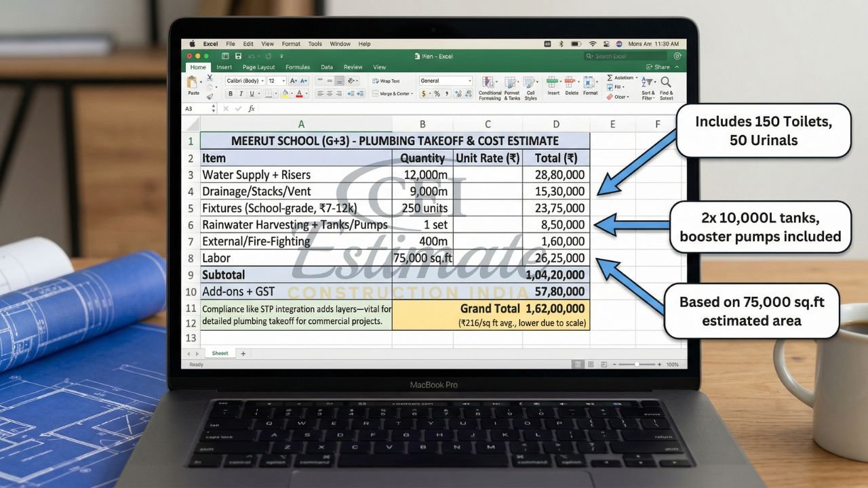Open the Apple menu
868x488 pixels.
[192, 44]
